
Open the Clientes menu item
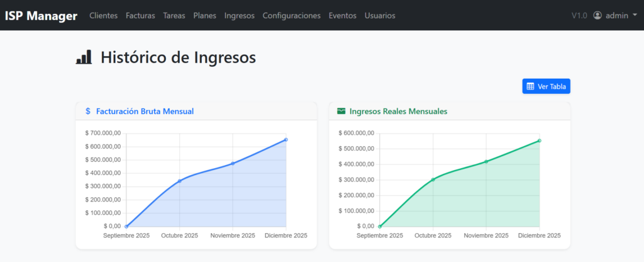coord(104,16)
